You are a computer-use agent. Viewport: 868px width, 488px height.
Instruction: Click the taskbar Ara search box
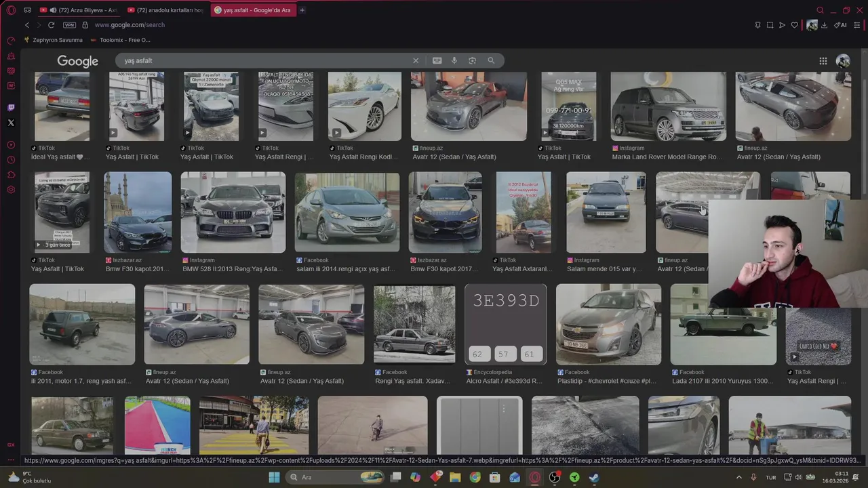pos(336,477)
